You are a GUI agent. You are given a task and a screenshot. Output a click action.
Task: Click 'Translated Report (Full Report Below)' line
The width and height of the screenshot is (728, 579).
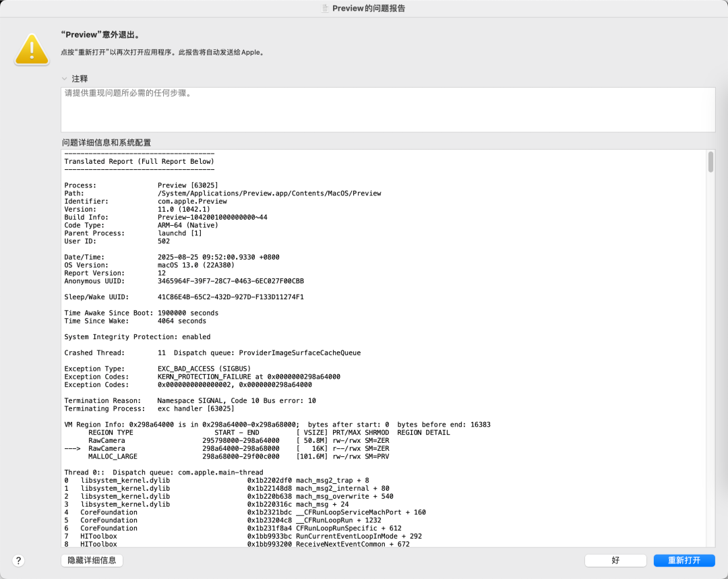(140, 161)
